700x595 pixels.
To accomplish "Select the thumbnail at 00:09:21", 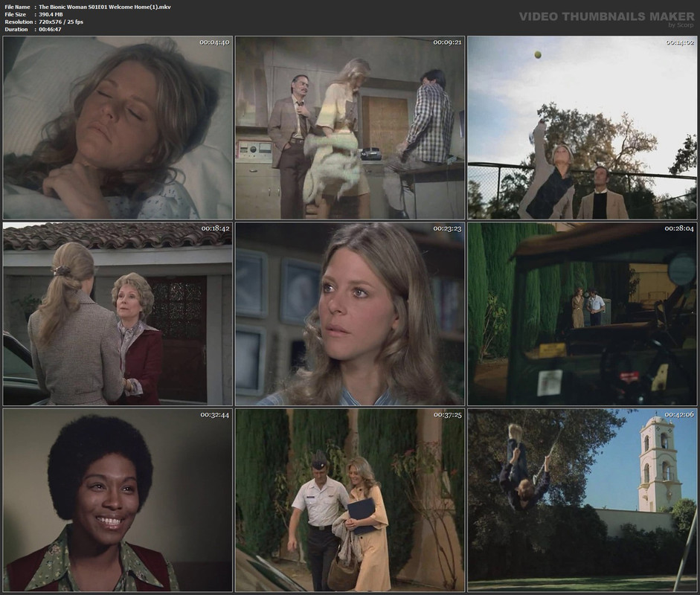I will point(350,128).
